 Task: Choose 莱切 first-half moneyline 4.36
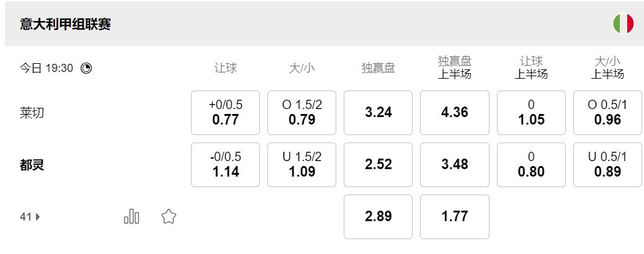click(455, 113)
